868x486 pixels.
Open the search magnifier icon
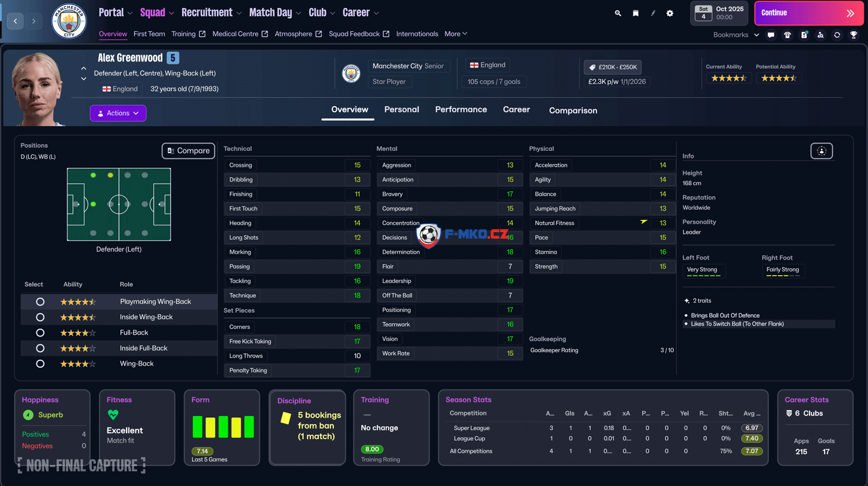(x=618, y=13)
